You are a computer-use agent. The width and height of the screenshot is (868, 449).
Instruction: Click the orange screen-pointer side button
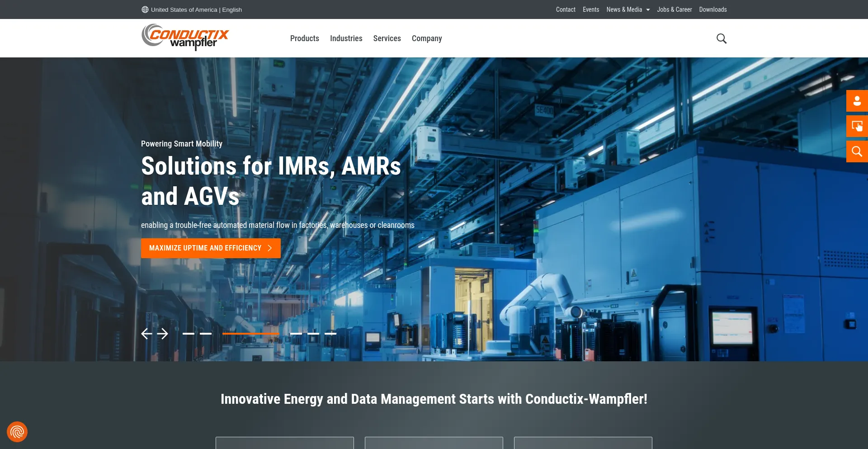(857, 126)
